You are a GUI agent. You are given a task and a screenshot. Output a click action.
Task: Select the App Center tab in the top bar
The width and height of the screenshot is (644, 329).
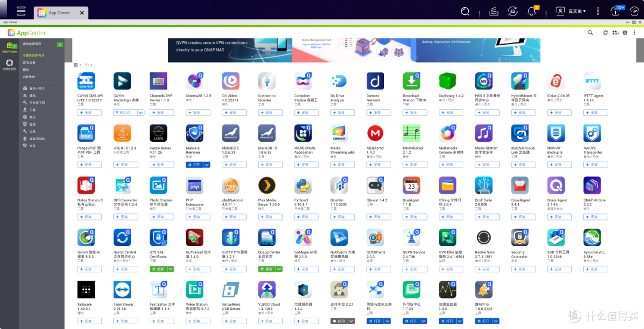60,13
